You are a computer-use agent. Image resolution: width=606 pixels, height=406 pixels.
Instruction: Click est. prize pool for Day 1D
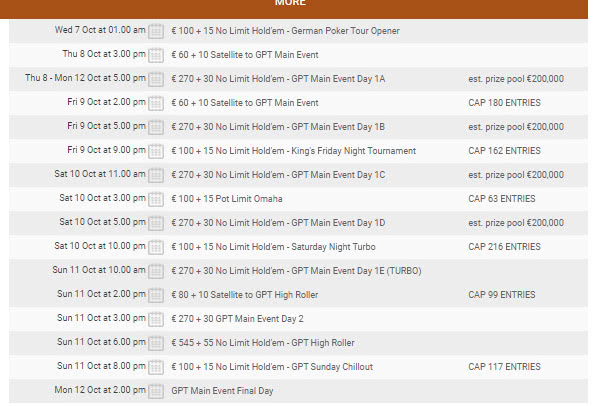(x=516, y=223)
